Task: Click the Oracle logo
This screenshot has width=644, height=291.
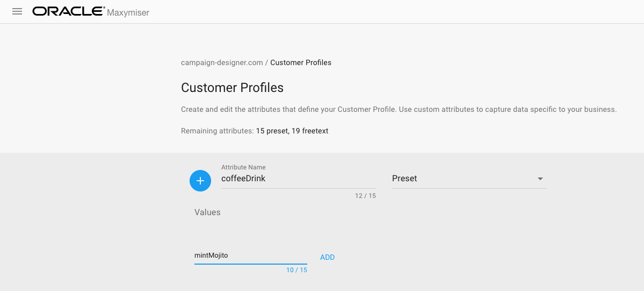Action: coord(68,11)
